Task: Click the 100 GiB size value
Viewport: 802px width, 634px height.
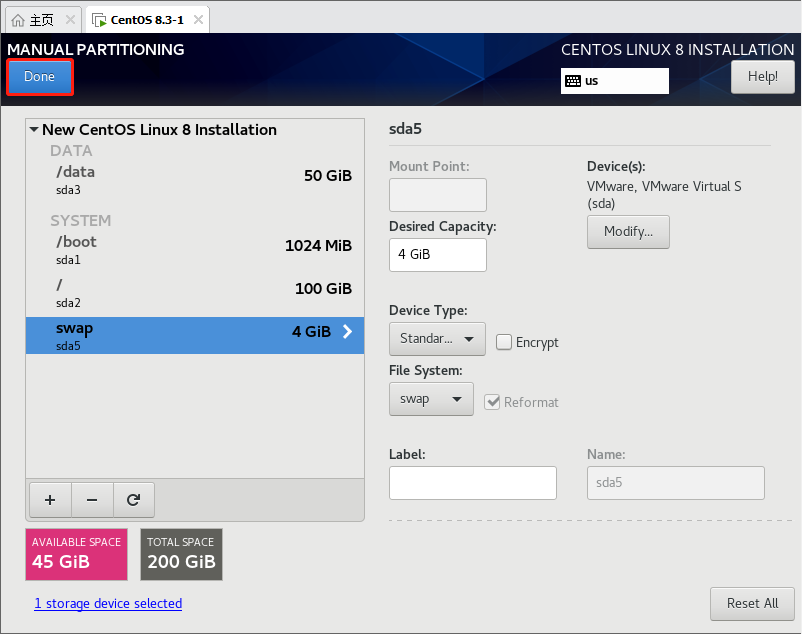Action: (x=323, y=289)
